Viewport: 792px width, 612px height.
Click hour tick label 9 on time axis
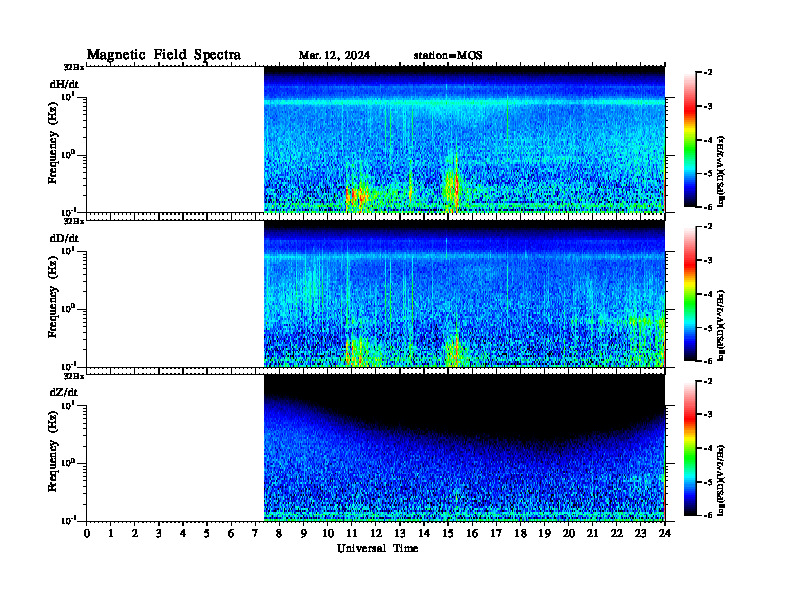(304, 534)
